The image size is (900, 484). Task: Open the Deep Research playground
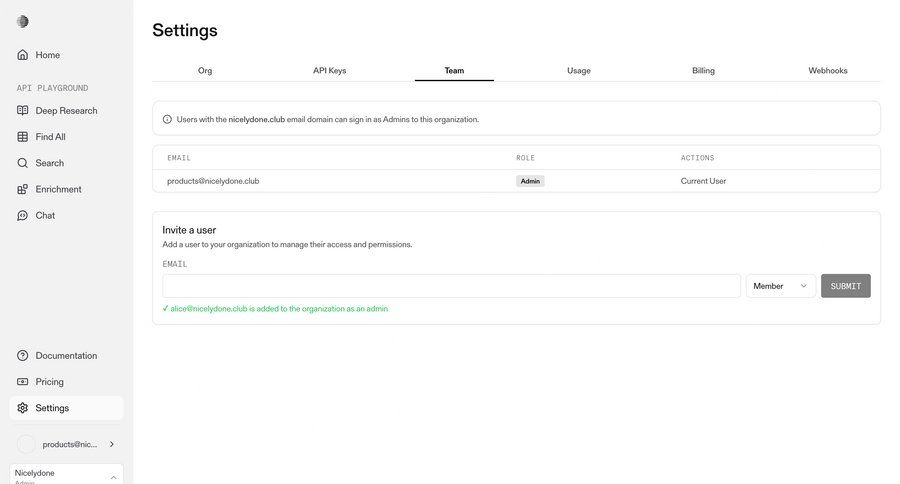click(x=66, y=111)
